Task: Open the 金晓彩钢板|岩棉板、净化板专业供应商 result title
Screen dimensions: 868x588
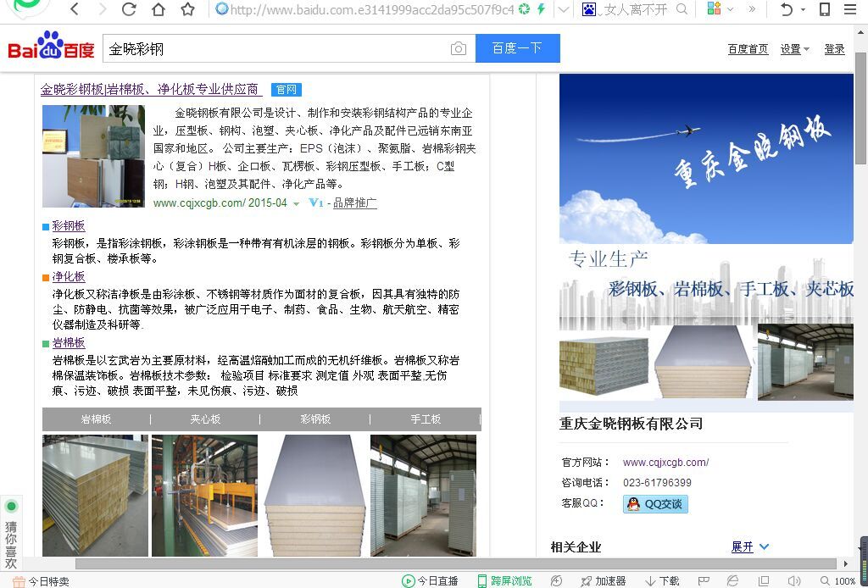Action: point(149,89)
